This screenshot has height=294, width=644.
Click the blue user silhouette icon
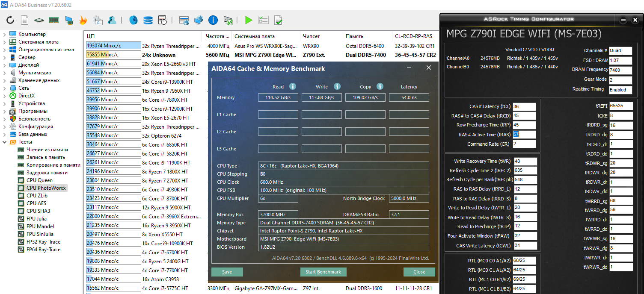(x=112, y=20)
